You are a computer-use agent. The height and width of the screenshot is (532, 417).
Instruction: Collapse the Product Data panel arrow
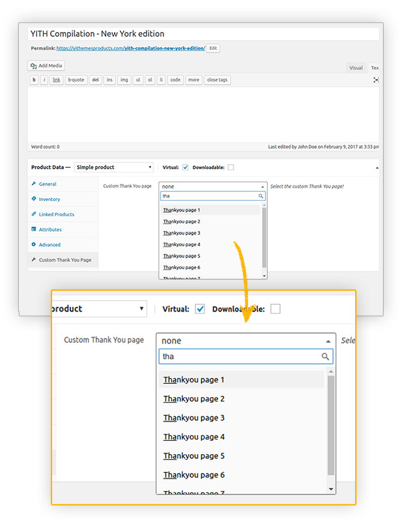pos(377,168)
